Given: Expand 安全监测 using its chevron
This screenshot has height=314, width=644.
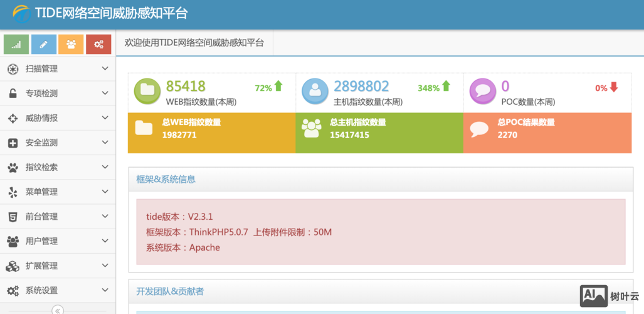Looking at the screenshot, I should pyautogui.click(x=105, y=143).
